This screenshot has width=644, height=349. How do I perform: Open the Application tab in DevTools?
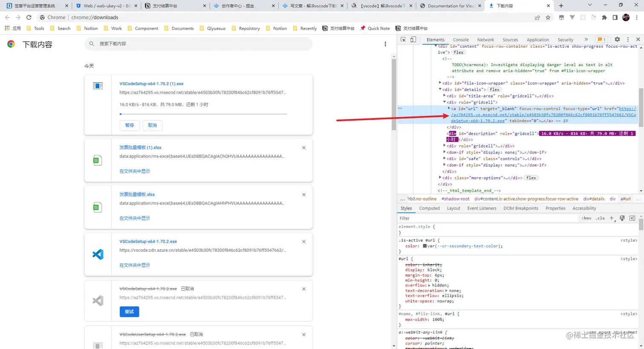tap(538, 40)
